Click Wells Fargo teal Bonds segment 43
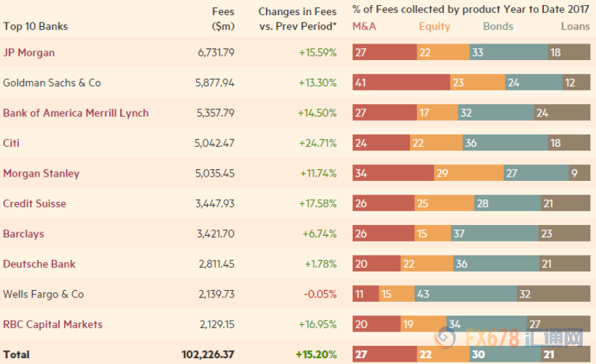596x364 pixels. pyautogui.click(x=466, y=294)
